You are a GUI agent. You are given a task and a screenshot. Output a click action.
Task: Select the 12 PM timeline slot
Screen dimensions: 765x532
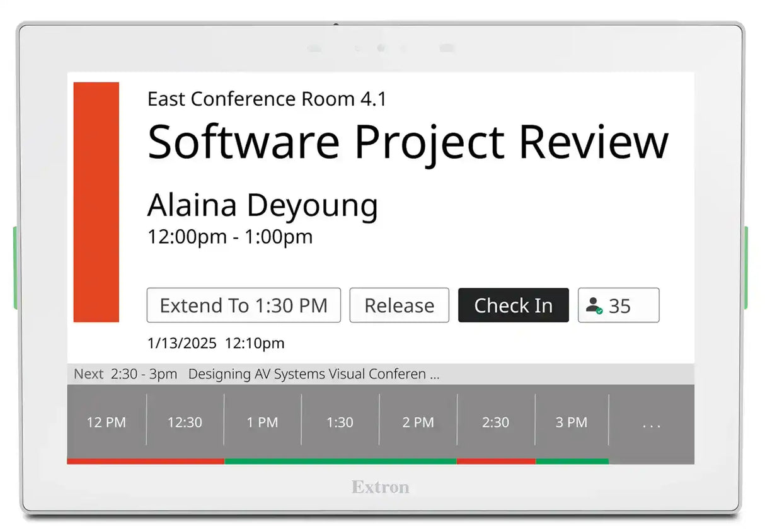[106, 422]
